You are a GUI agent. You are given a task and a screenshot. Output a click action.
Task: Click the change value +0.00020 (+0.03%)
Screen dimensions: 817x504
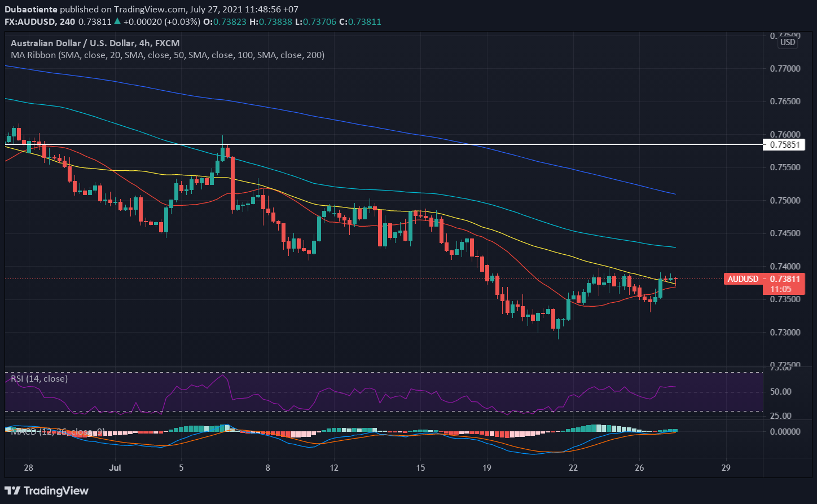[162, 21]
